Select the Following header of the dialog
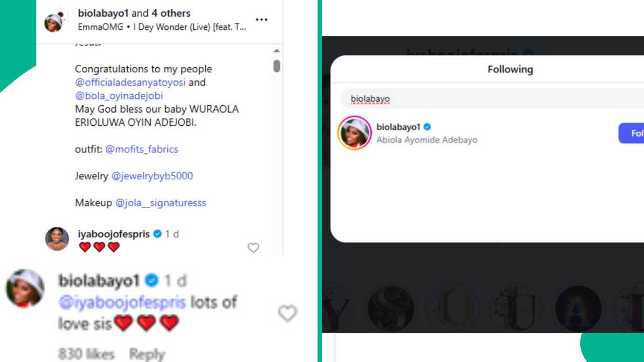The height and width of the screenshot is (362, 644). click(x=510, y=69)
